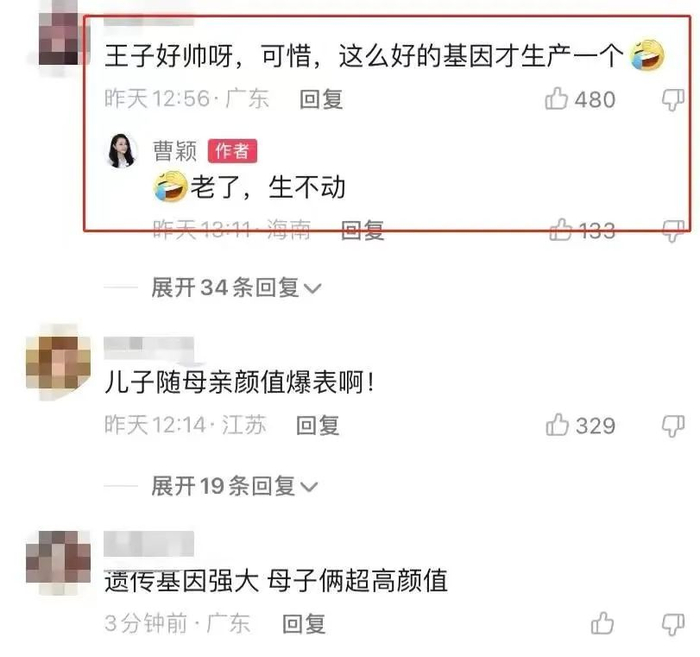Dislike the 王子好帅呀 comment
Image resolution: width=700 pixels, height=657 pixels.
click(x=673, y=99)
